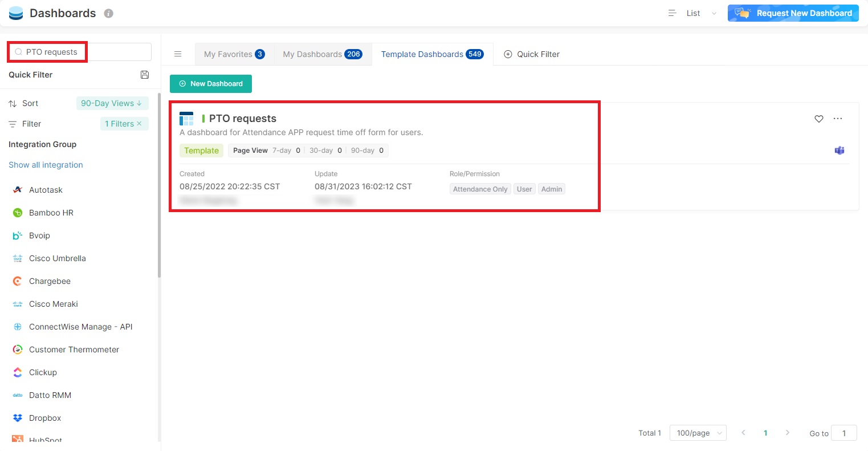Collapse sidebar with the hamburger menu icon

[178, 54]
